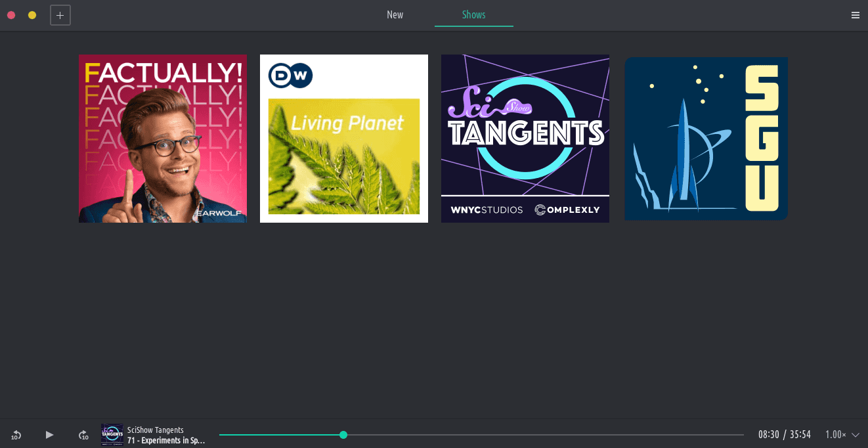Click the 'SciShow Tangents' text in player bar
Screen dimensions: 868x448
pos(156,430)
